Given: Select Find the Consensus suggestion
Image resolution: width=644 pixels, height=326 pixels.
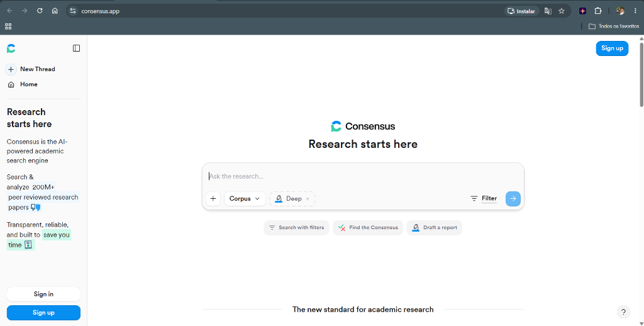Looking at the screenshot, I should point(367,228).
